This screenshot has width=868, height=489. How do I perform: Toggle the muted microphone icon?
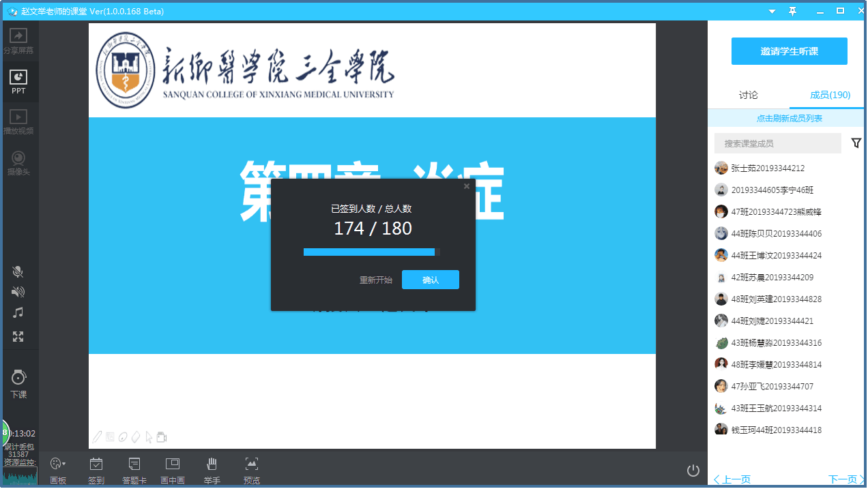(x=18, y=271)
